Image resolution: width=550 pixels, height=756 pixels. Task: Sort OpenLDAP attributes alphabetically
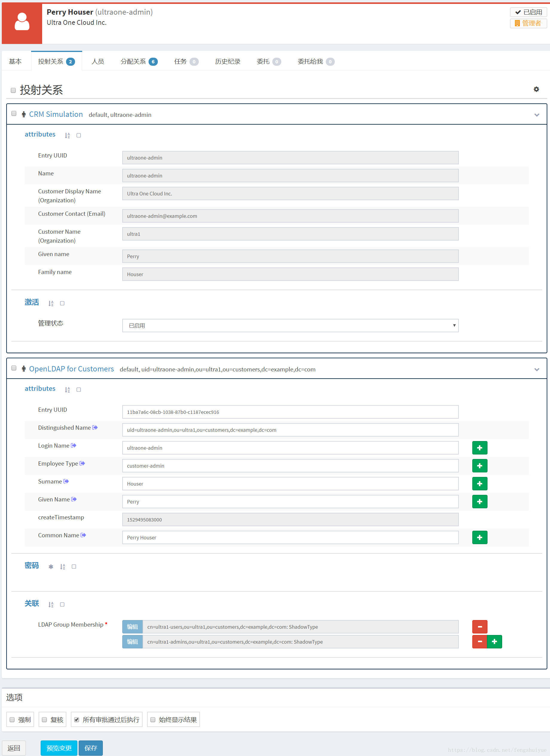coord(67,390)
